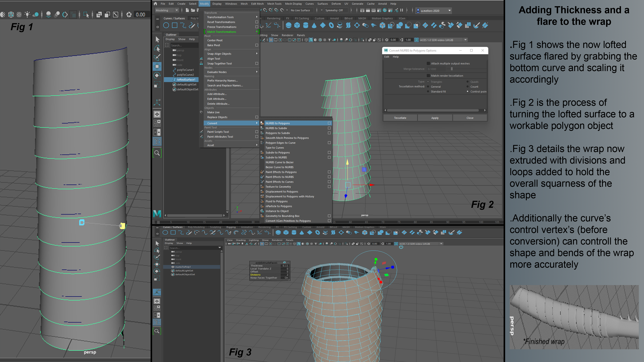Select the Lasso selection tool
The width and height of the screenshot is (644, 362).
click(157, 48)
